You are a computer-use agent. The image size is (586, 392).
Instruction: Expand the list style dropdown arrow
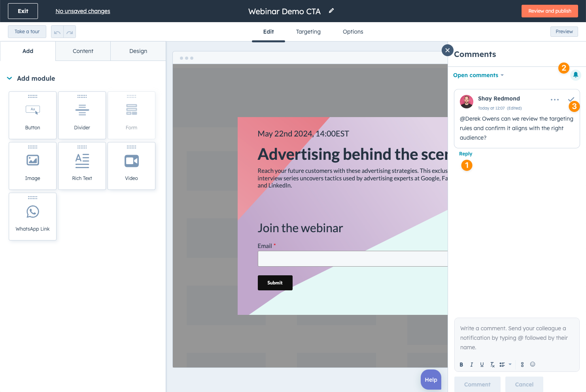(510, 364)
